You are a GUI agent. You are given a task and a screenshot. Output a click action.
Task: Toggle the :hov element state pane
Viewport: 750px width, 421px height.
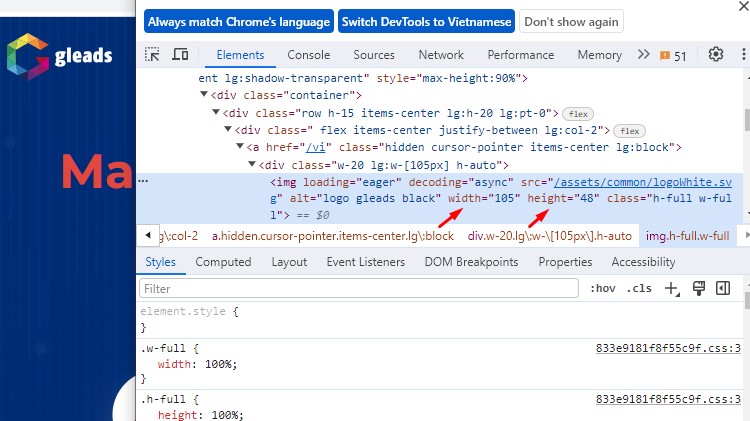[x=603, y=289]
